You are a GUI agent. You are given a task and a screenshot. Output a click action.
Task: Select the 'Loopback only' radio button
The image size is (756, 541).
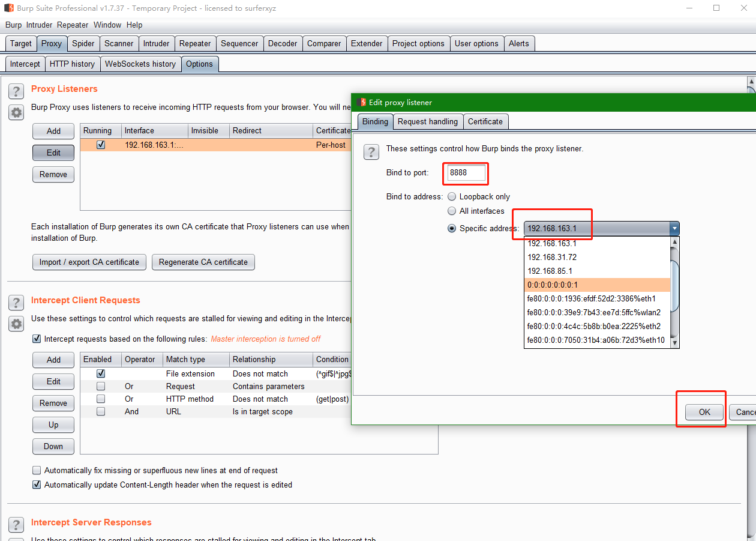pyautogui.click(x=452, y=196)
